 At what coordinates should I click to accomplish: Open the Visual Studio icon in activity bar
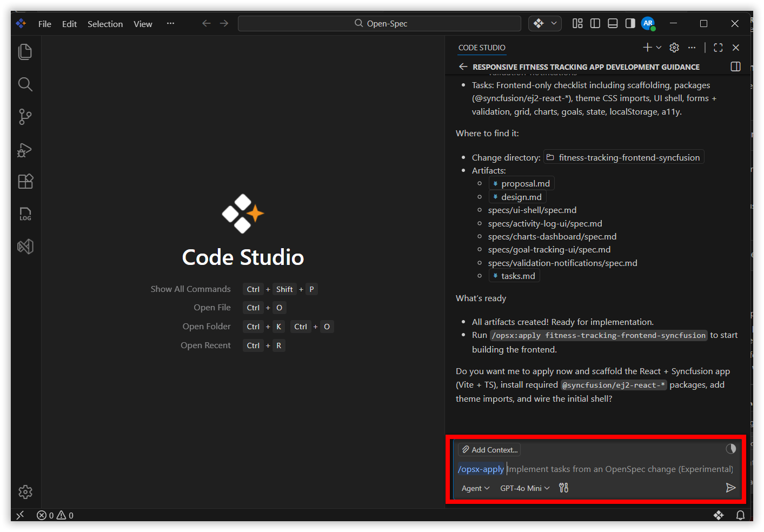click(25, 247)
